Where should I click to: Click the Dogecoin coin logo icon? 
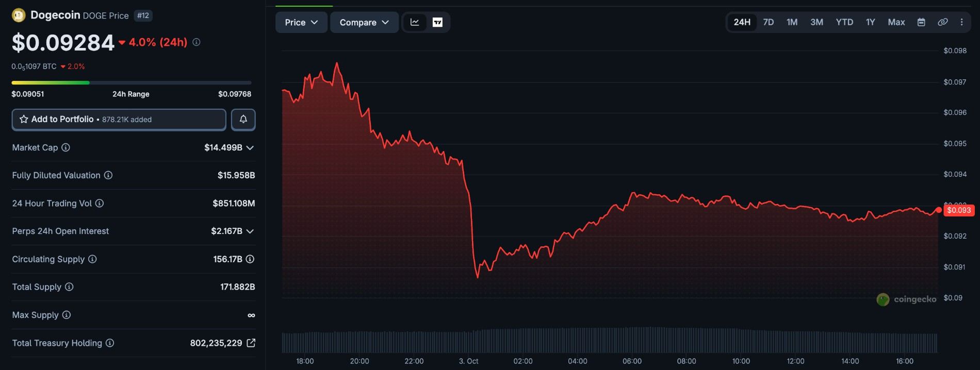pos(19,15)
